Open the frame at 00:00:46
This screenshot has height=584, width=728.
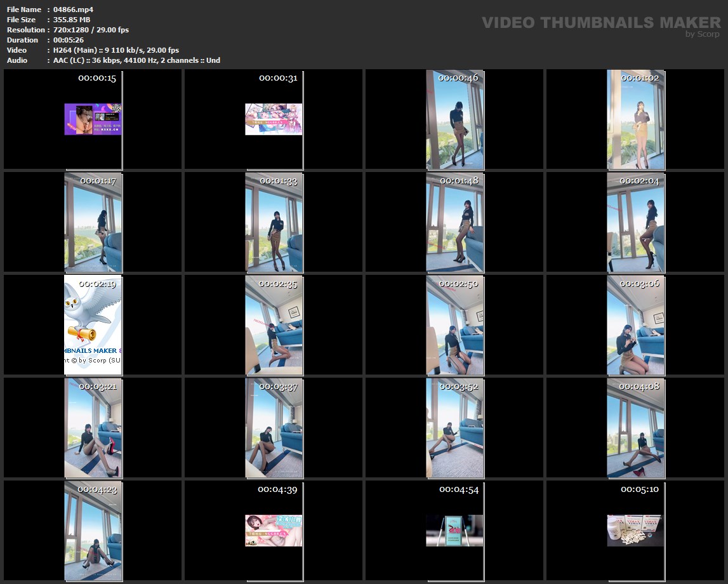click(x=454, y=120)
